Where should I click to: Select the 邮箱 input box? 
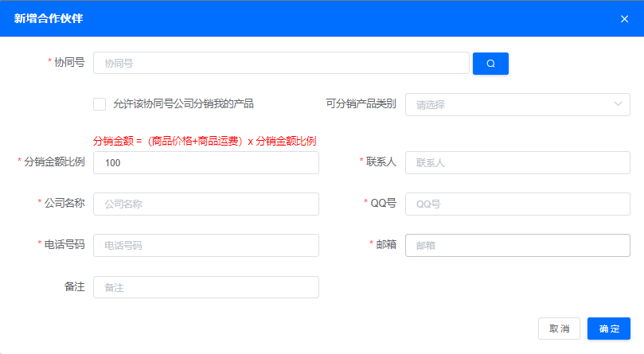(x=517, y=246)
